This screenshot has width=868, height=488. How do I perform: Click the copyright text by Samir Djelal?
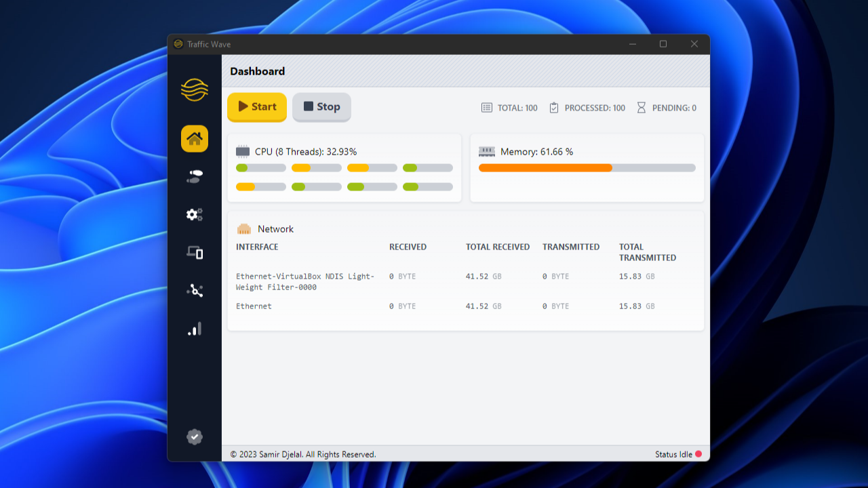[303, 454]
